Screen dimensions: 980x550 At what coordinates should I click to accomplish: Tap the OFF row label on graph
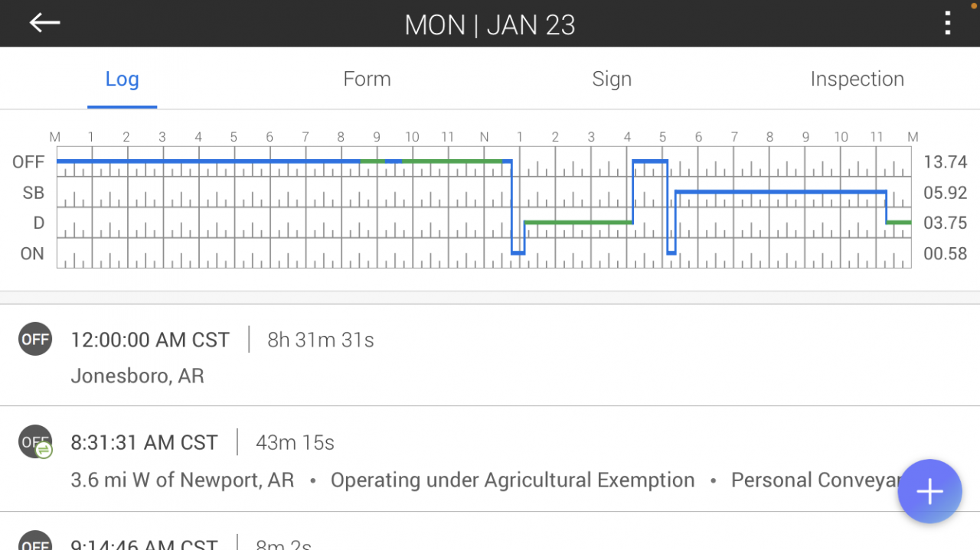pyautogui.click(x=28, y=162)
